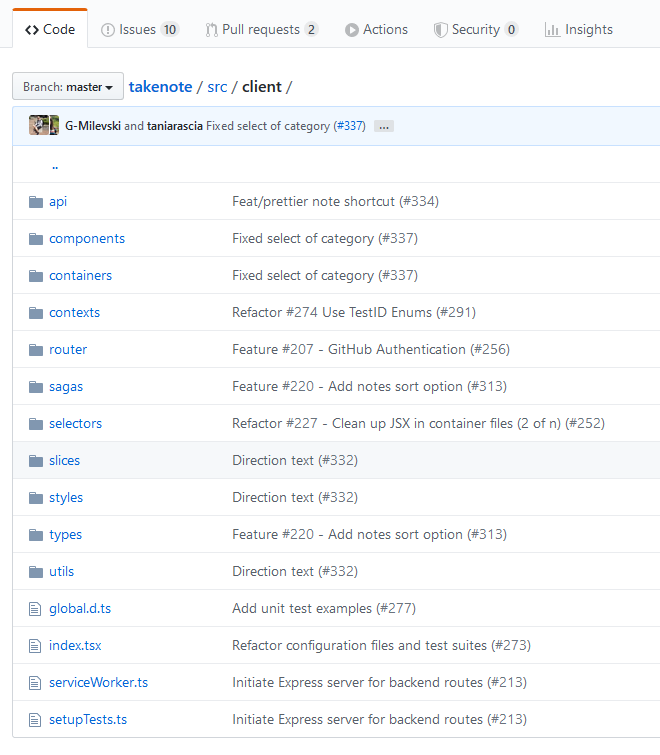
Task: Open the #337 commit link in header
Action: tap(349, 126)
